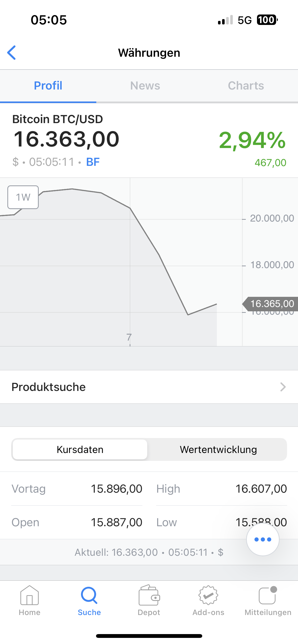
Task: Tap the BF exchange link
Action: [93, 162]
